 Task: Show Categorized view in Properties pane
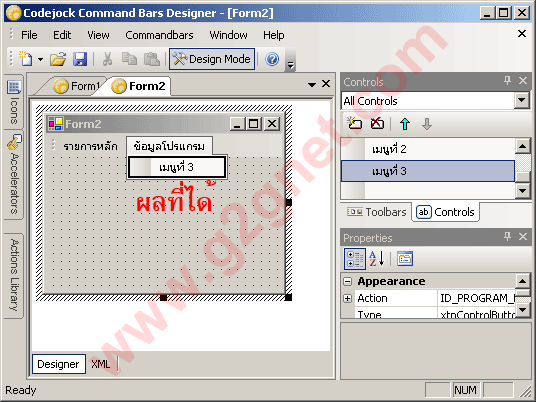click(354, 259)
